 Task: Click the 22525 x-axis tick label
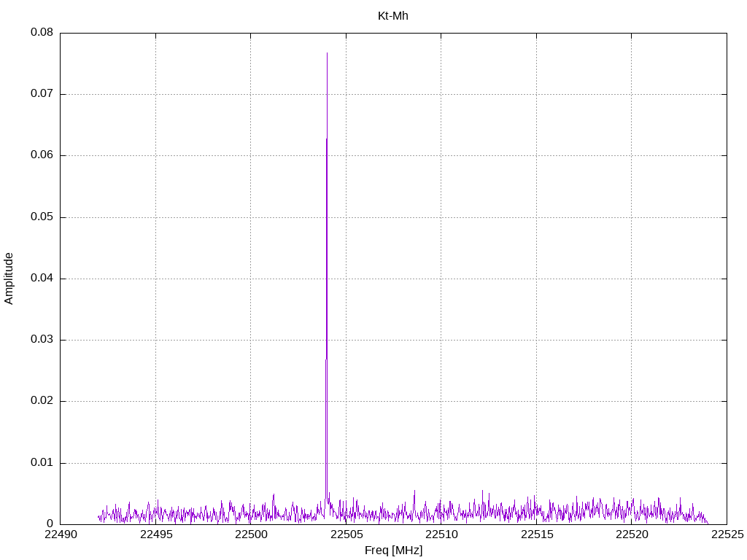coord(727,536)
